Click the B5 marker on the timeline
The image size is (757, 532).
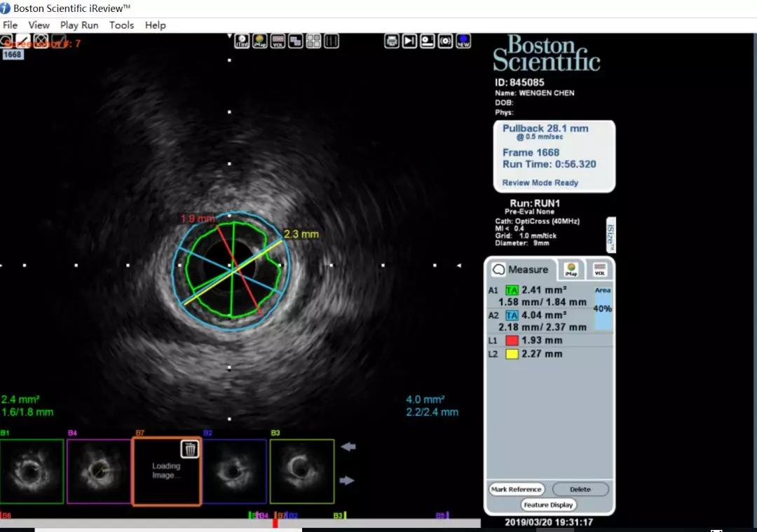click(442, 516)
